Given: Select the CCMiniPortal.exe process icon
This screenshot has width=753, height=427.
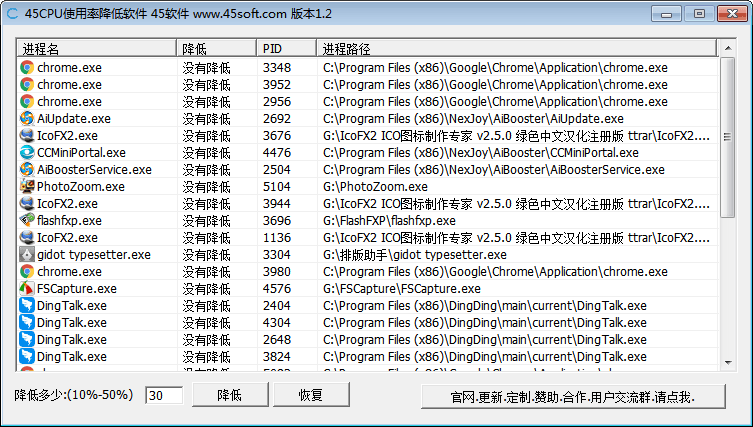Looking at the screenshot, I should [x=27, y=153].
